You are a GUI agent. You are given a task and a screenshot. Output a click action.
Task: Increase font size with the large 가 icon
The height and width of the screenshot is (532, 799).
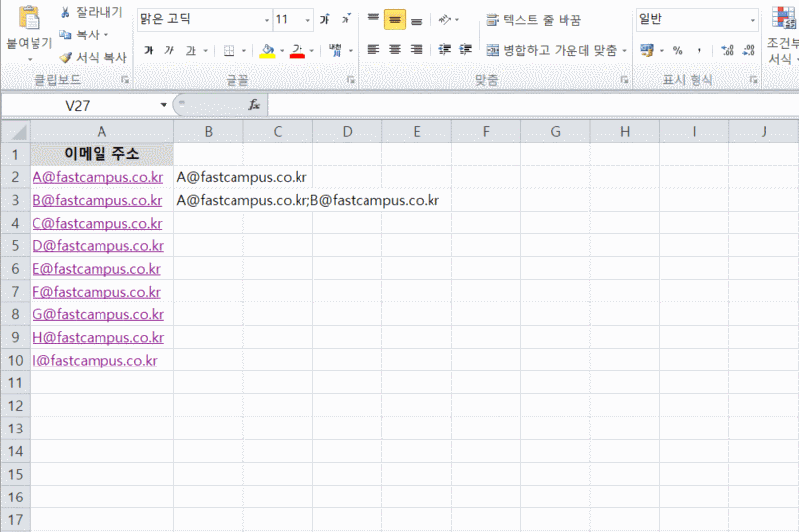pos(324,20)
